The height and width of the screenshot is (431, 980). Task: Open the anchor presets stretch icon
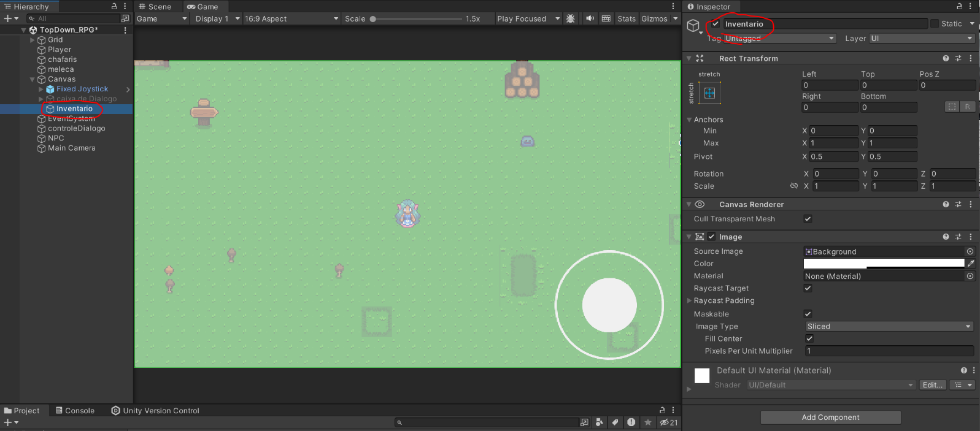pyautogui.click(x=709, y=93)
